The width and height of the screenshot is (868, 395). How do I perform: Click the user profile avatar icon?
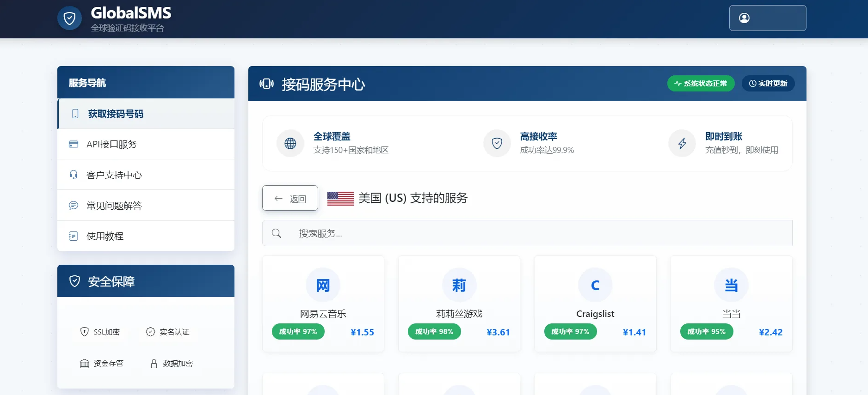click(x=744, y=18)
